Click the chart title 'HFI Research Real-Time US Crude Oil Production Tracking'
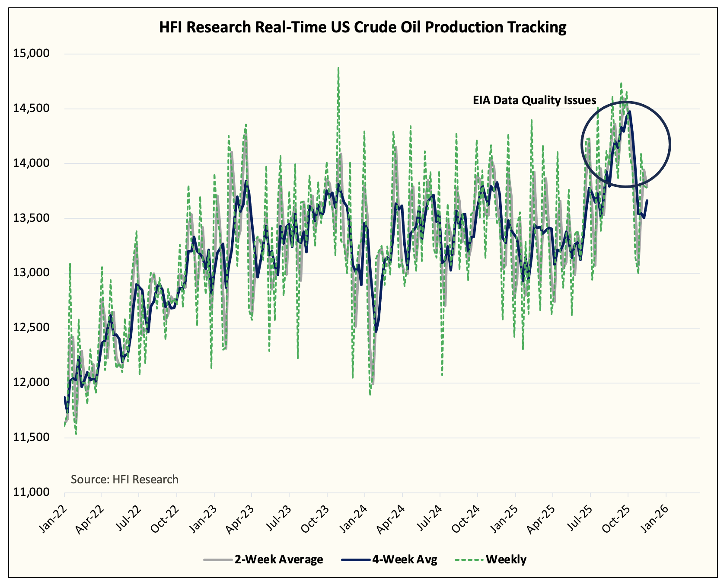This screenshot has width=727, height=588. 363,27
